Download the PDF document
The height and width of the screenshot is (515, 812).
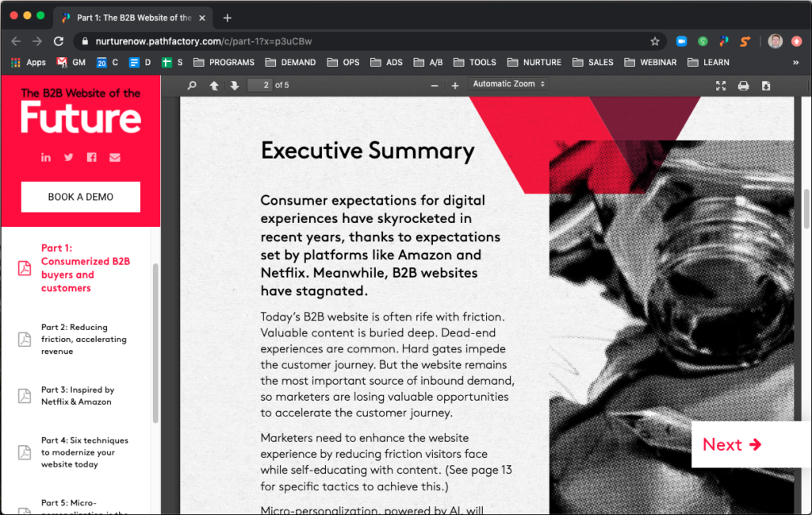pos(765,85)
